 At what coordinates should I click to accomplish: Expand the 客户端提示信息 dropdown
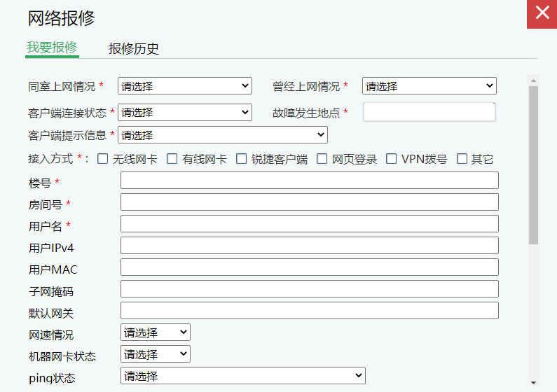(x=223, y=135)
